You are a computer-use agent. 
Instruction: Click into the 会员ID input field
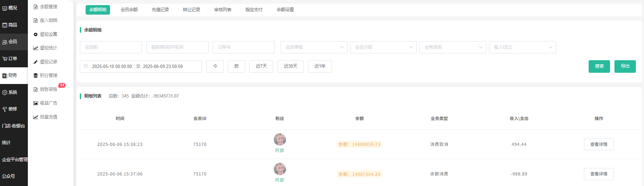111,47
